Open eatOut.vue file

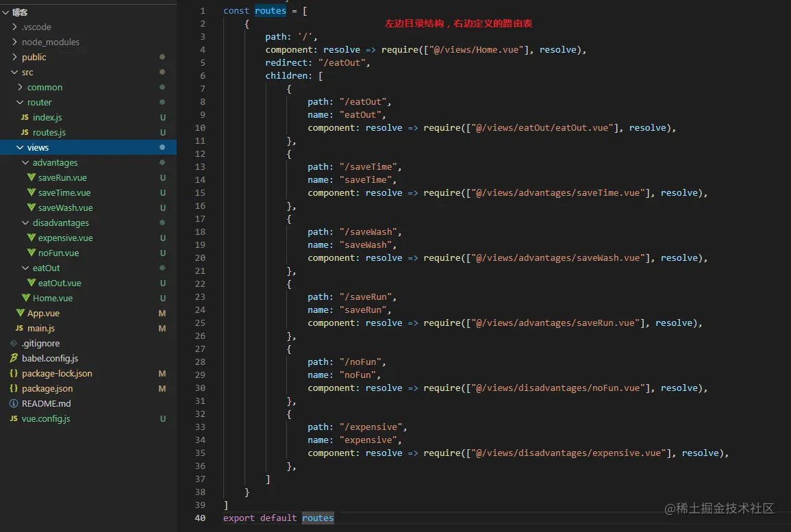(x=60, y=283)
